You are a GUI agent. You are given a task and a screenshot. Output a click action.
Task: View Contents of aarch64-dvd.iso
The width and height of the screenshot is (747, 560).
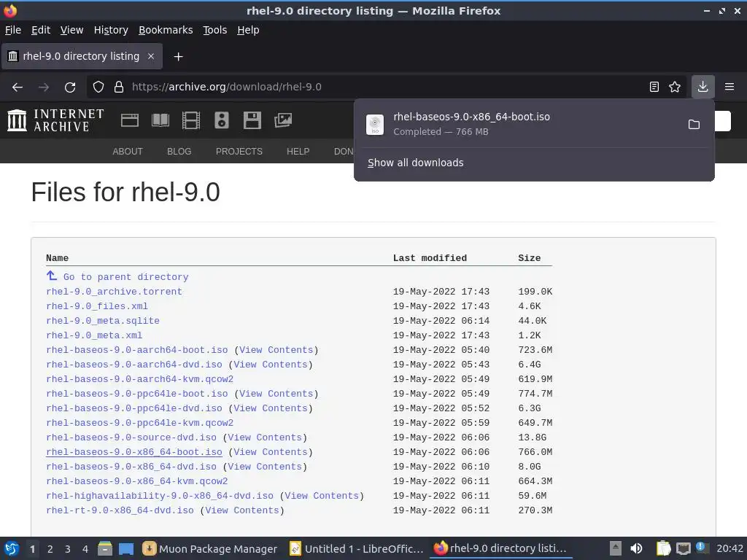point(271,365)
